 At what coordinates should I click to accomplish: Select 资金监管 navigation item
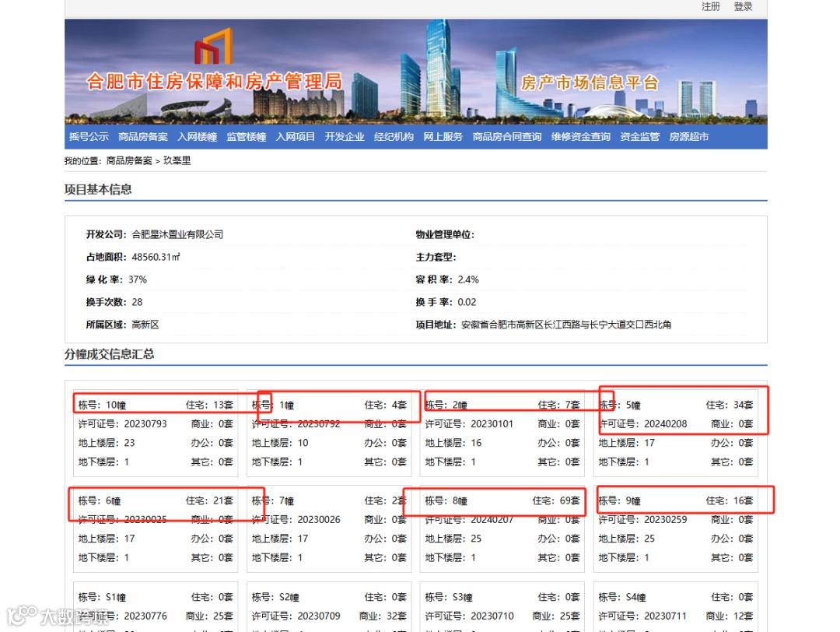pos(639,137)
